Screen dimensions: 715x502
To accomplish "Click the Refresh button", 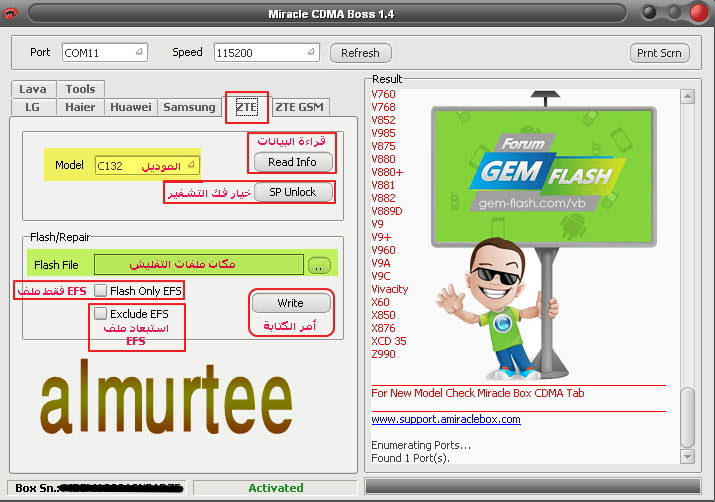I will [x=360, y=53].
